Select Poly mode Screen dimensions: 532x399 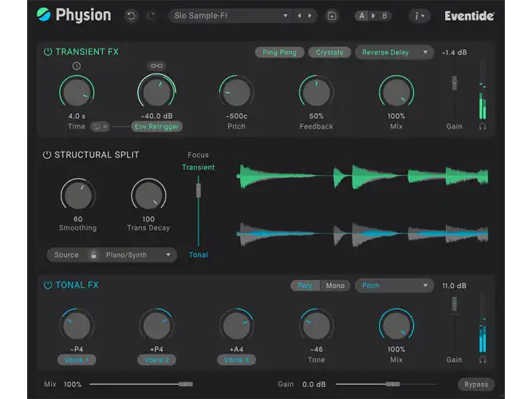coord(305,286)
